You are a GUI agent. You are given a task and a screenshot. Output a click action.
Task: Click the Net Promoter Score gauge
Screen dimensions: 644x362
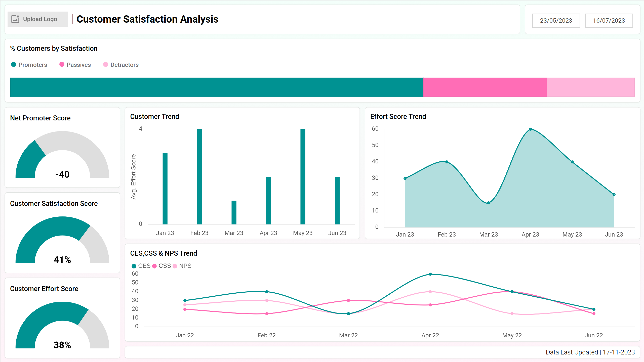[62, 154]
